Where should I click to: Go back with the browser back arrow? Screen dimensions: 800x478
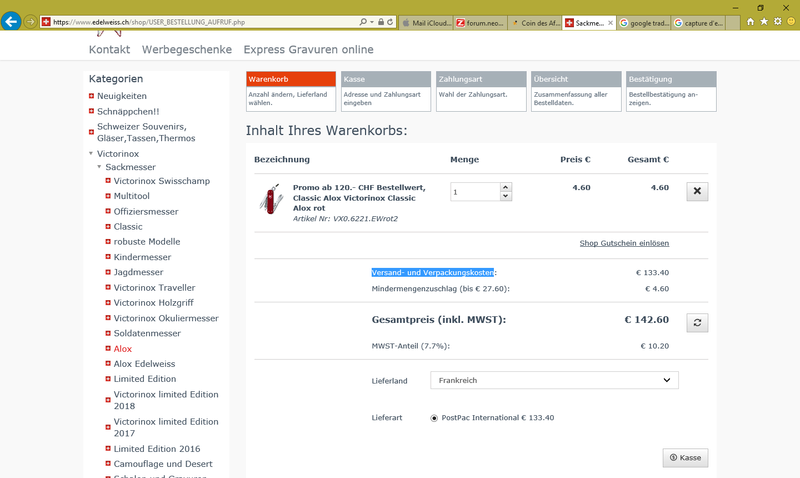11,22
